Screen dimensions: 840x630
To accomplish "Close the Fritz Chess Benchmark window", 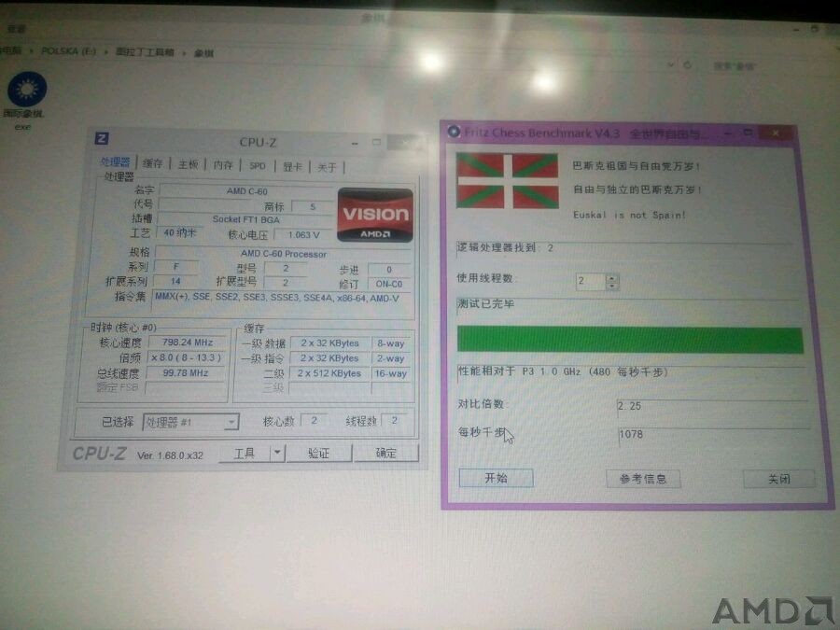I will pos(776,133).
